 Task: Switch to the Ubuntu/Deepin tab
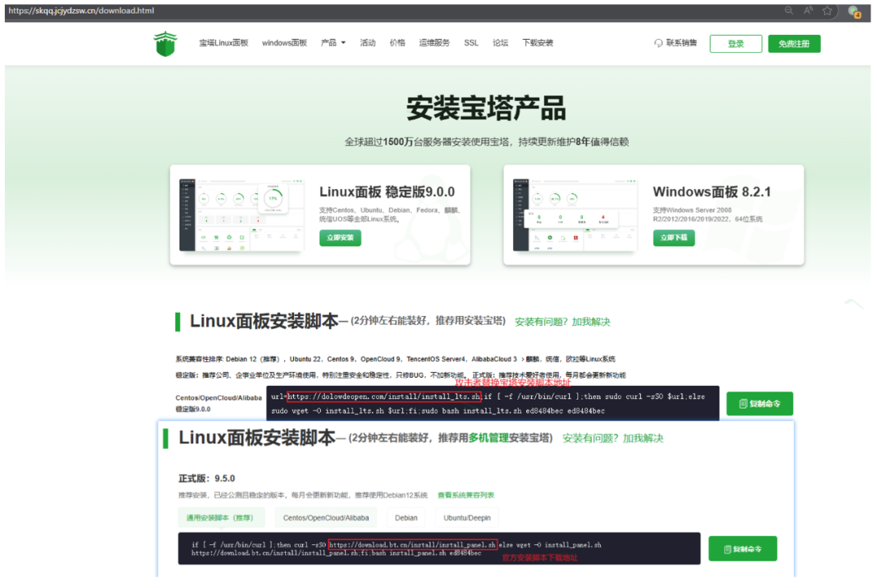click(x=466, y=517)
